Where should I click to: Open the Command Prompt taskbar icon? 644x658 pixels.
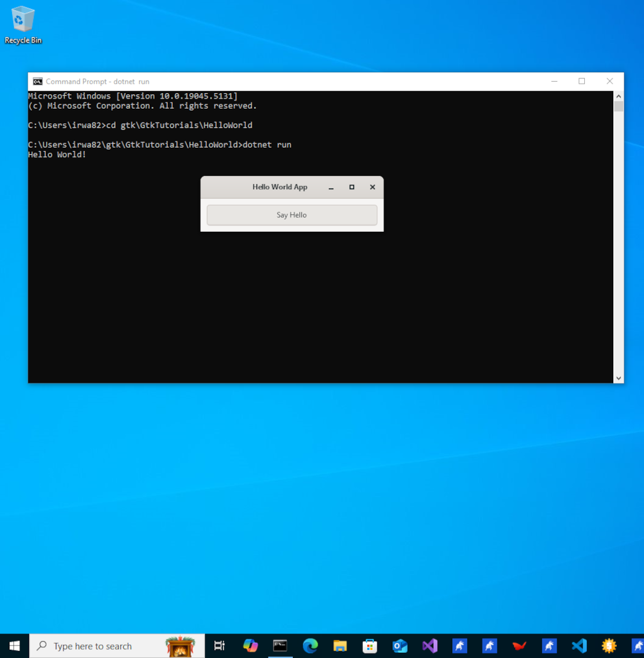[x=280, y=645]
